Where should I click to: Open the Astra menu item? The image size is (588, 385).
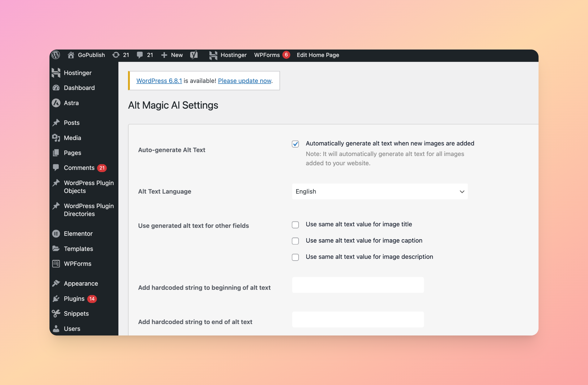click(x=84, y=103)
